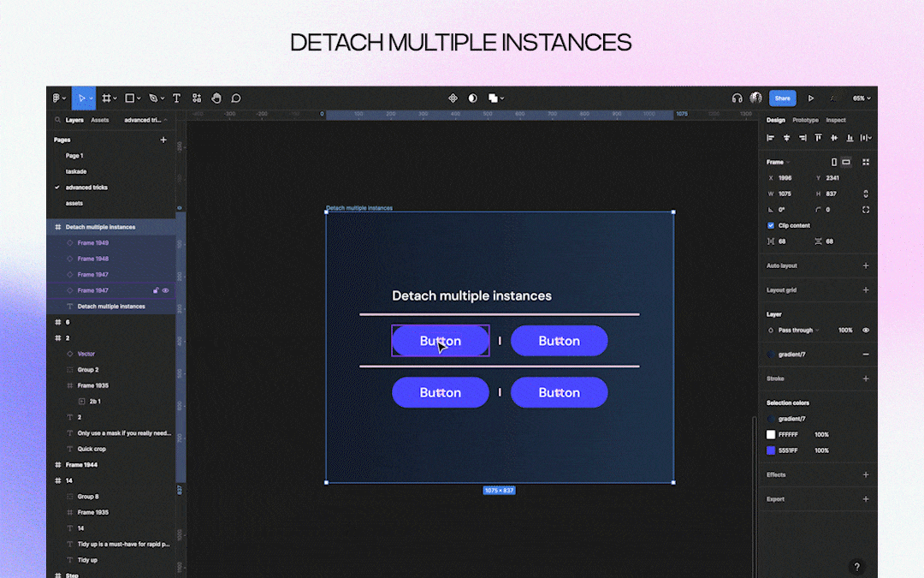Align selection bottom

(x=850, y=138)
